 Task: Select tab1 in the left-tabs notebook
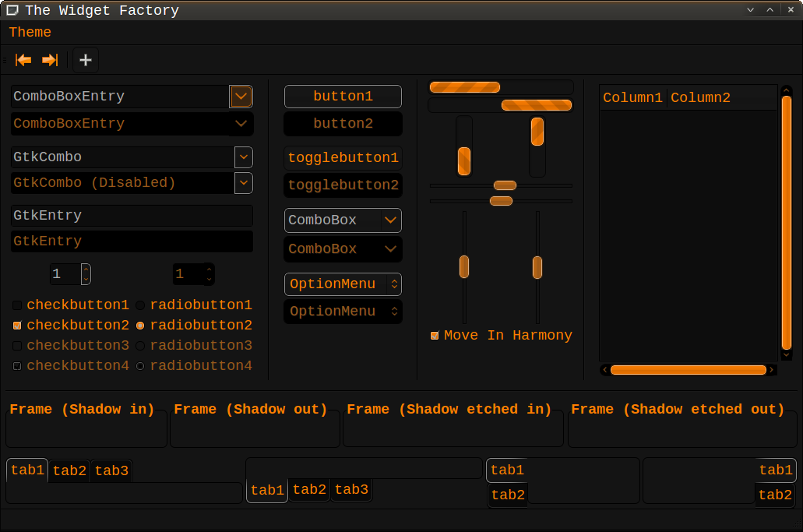[x=507, y=470]
